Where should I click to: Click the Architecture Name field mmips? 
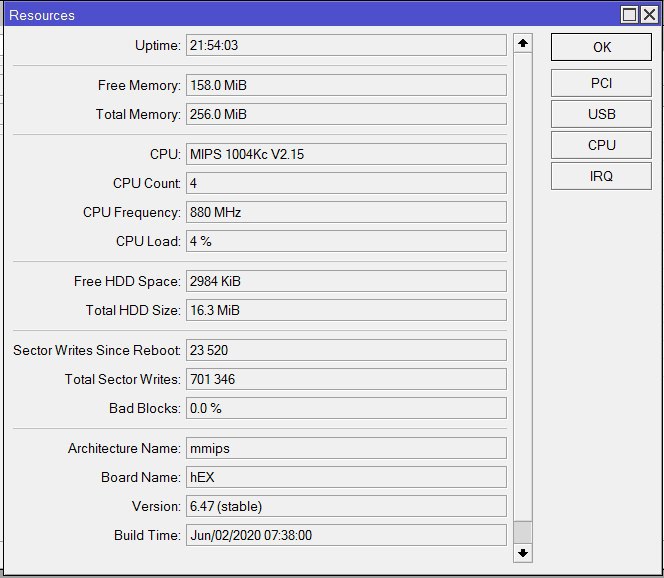coord(346,448)
